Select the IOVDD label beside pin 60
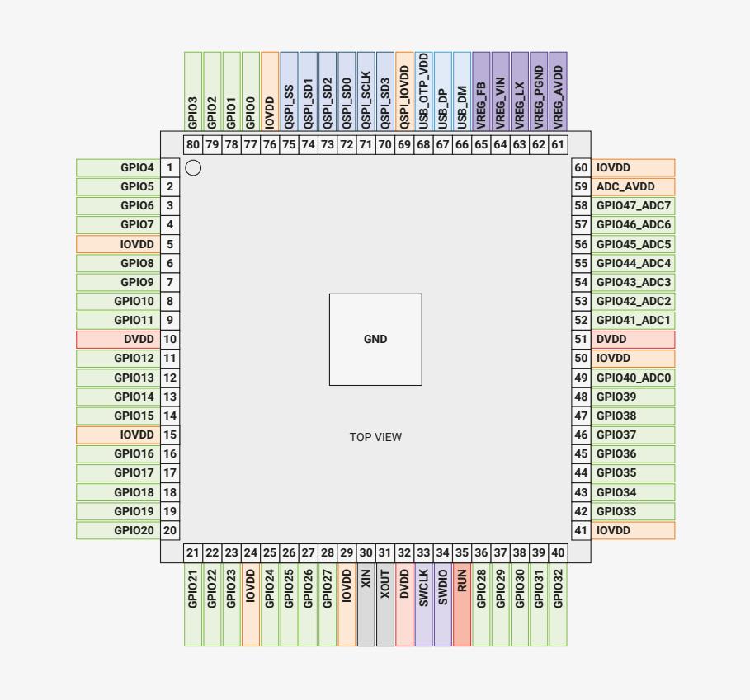The image size is (750, 700). coord(634,167)
